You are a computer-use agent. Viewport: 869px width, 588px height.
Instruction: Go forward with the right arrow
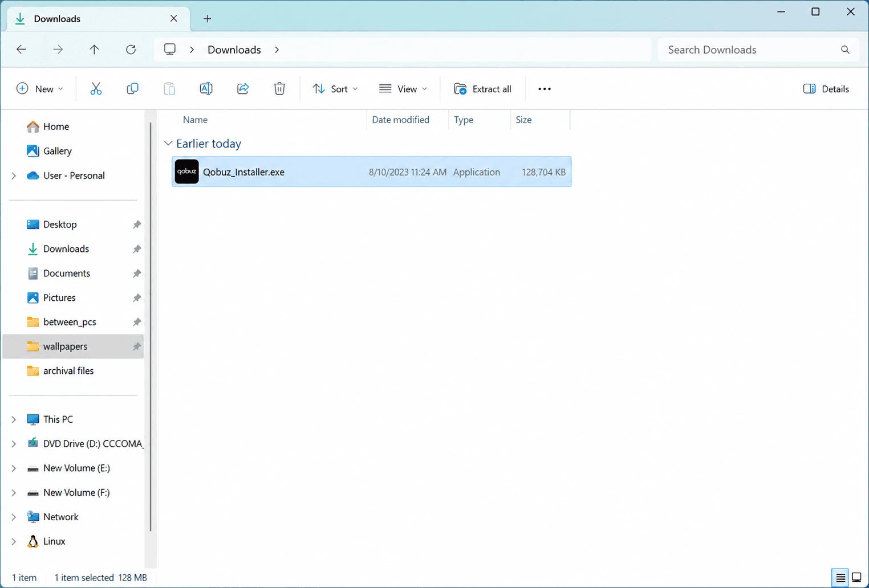(58, 50)
